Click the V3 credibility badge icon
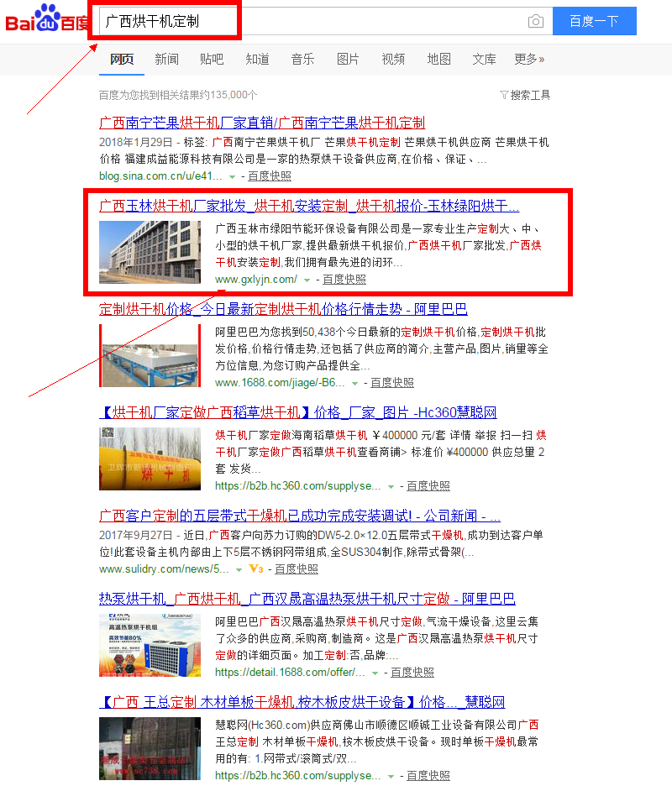This screenshot has height=786, width=672. 256,569
